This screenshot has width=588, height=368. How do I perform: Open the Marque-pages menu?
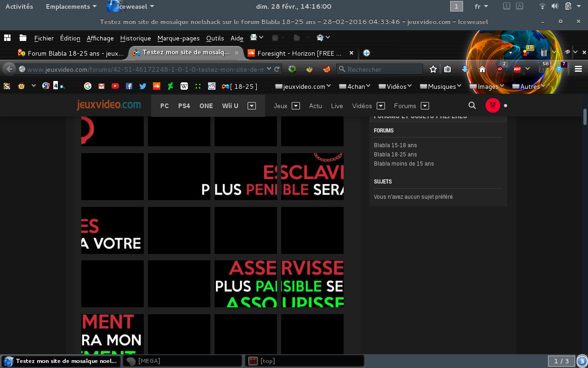point(179,38)
